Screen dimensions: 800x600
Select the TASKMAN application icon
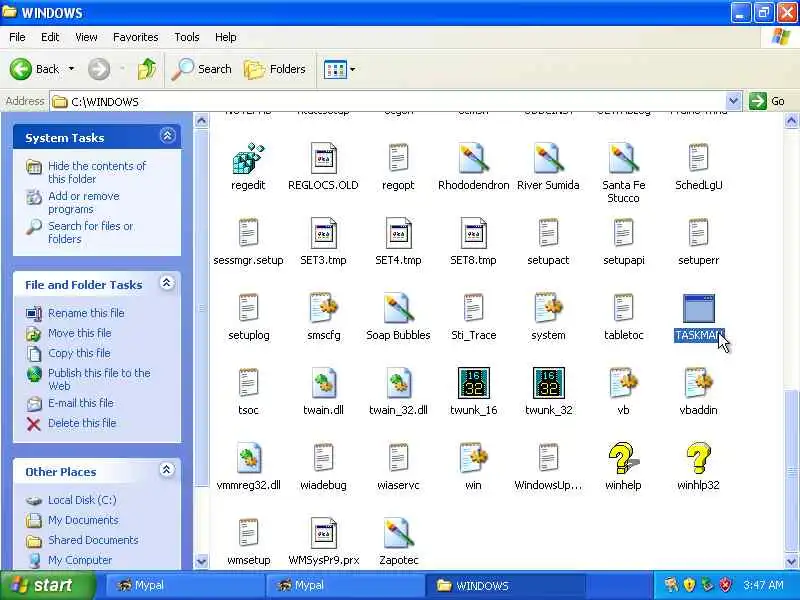click(x=698, y=308)
